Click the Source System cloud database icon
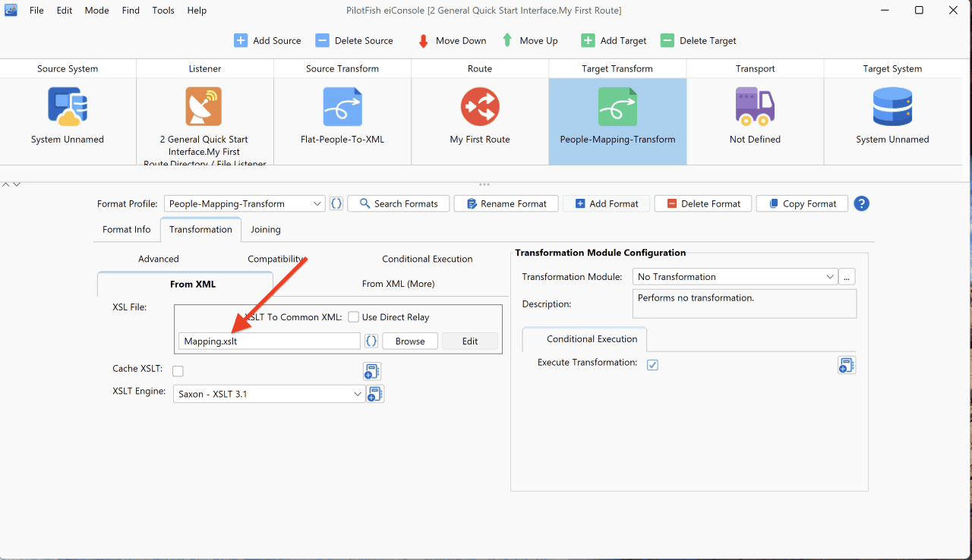Image resolution: width=972 pixels, height=560 pixels. [x=68, y=106]
